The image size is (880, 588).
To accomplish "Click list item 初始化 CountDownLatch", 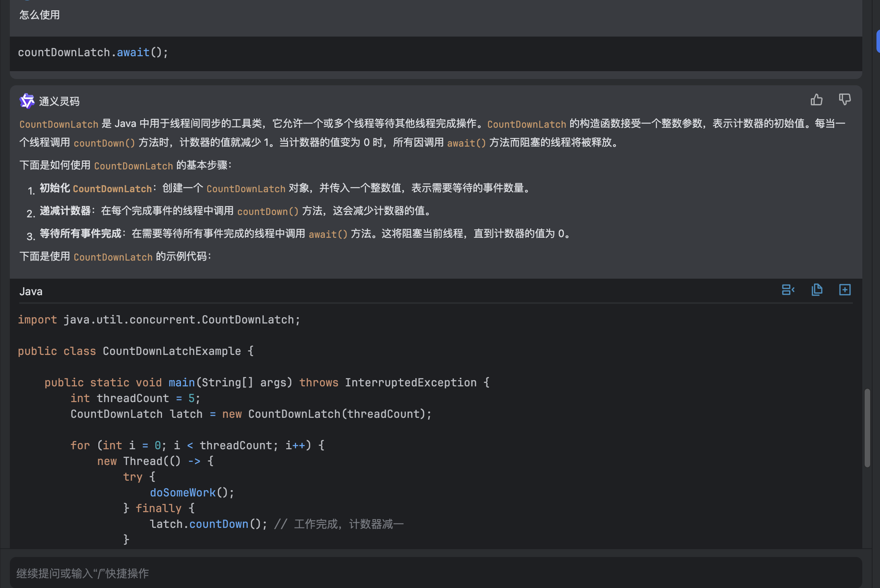I will pos(286,188).
